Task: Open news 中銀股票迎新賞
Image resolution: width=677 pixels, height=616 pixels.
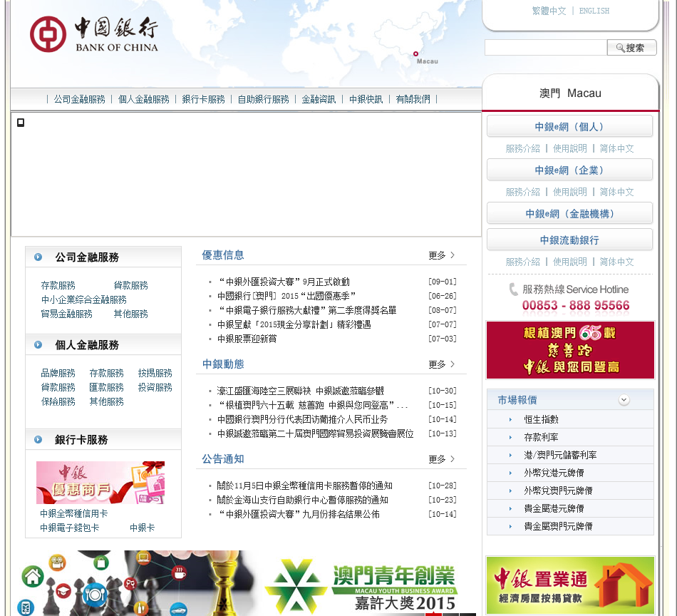Action: [247, 339]
